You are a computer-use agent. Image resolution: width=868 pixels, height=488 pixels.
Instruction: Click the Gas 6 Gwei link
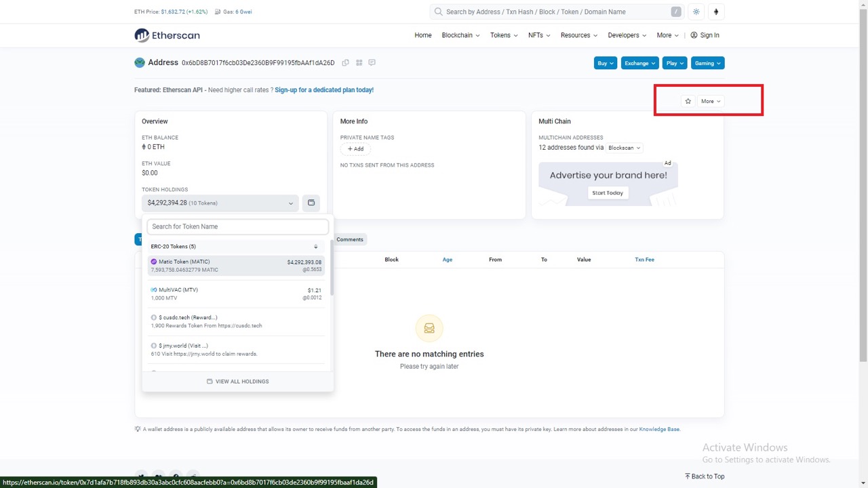coord(243,12)
